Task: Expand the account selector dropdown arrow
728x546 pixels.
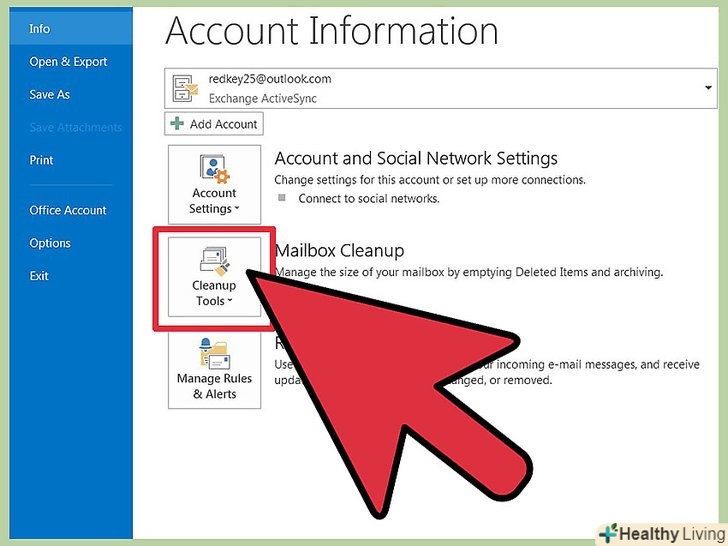Action: [708, 88]
